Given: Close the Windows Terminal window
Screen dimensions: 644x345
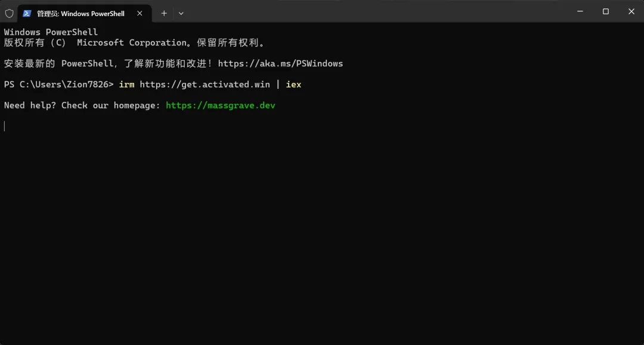Looking at the screenshot, I should (x=631, y=11).
